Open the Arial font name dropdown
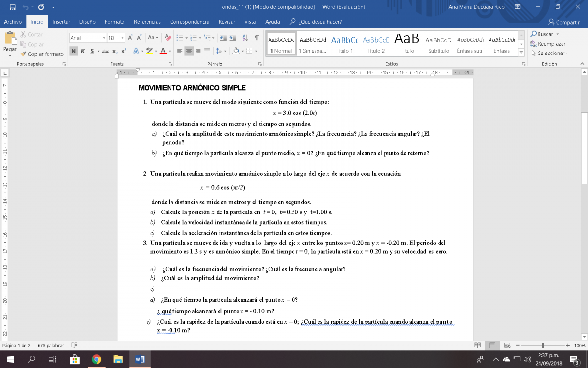588x368 pixels. pos(104,38)
